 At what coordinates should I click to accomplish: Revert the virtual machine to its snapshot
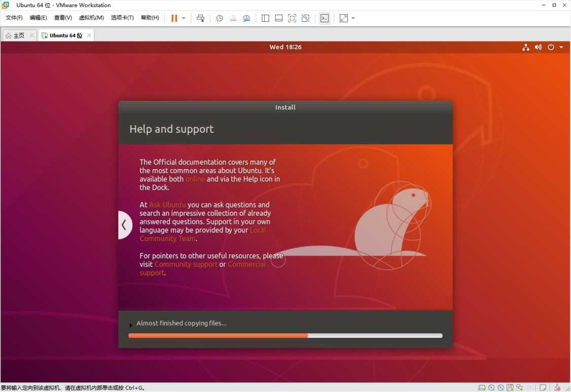tap(233, 18)
